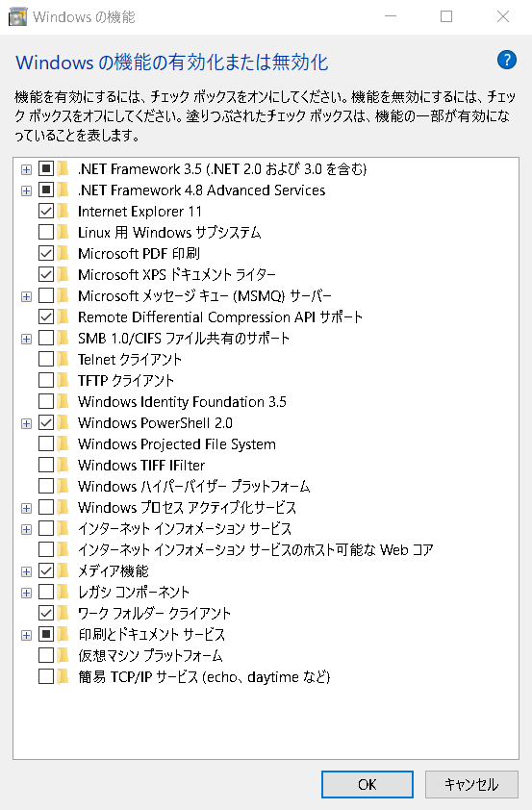Expand レガシ コンポーネント node
This screenshot has height=810, width=532.
[26, 593]
